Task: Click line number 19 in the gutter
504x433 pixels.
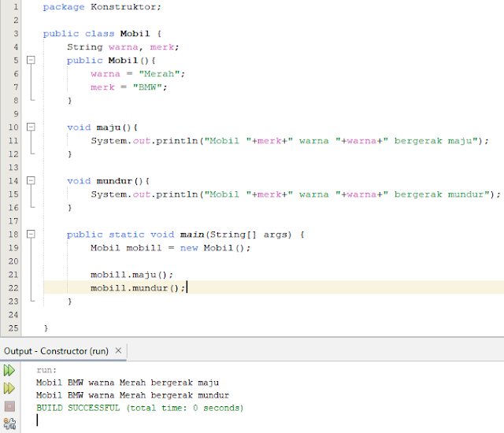Action: click(13, 248)
